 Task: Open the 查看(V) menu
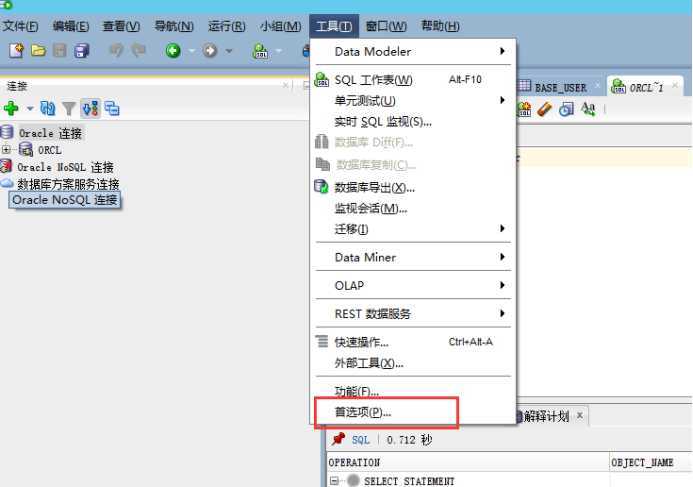pos(121,26)
